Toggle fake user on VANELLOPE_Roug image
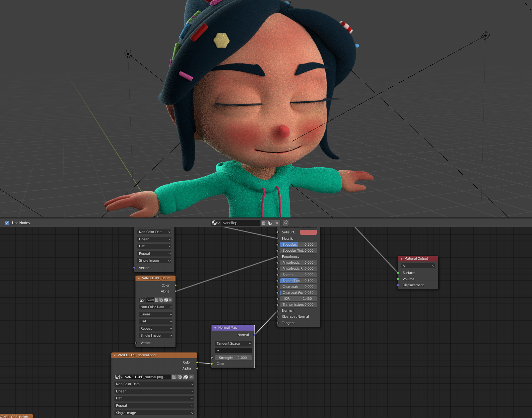This screenshot has width=532, height=418. pyautogui.click(x=157, y=300)
